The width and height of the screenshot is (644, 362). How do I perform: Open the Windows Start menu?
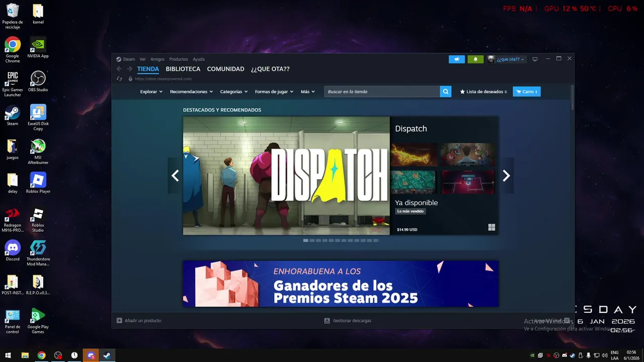pos(8,355)
